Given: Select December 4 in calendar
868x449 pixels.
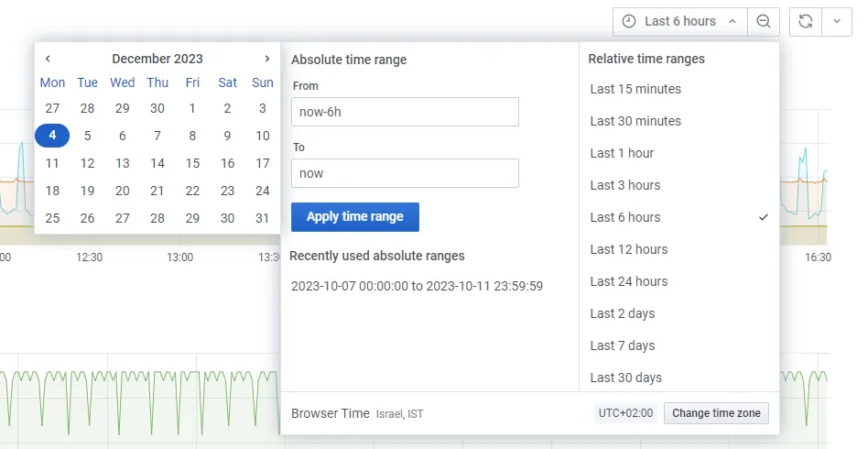Looking at the screenshot, I should point(52,136).
